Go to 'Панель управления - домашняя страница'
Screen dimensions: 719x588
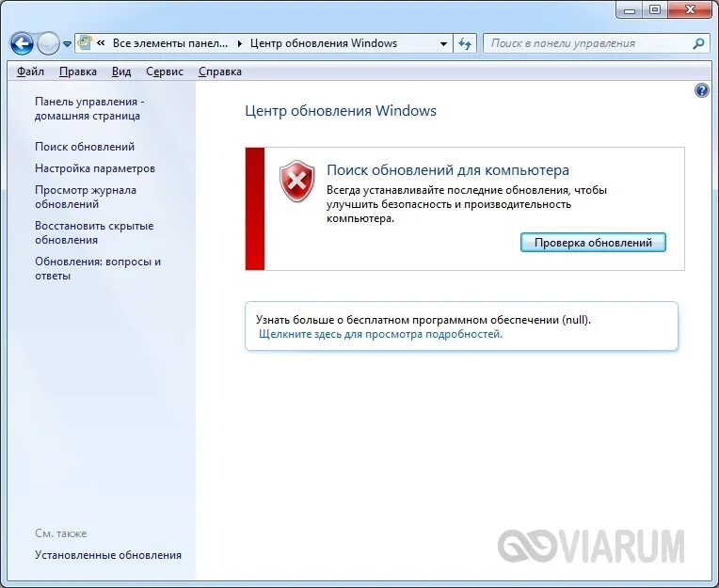pyautogui.click(x=89, y=108)
